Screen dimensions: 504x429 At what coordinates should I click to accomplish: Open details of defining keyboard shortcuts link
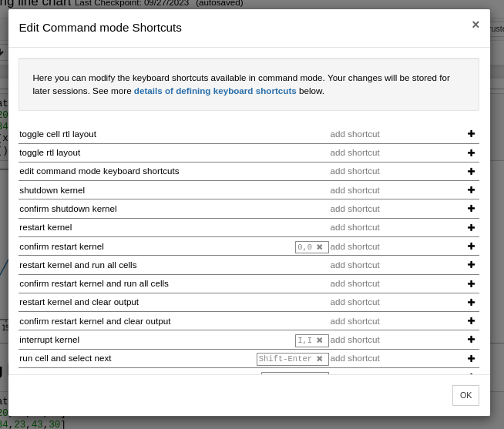215,91
